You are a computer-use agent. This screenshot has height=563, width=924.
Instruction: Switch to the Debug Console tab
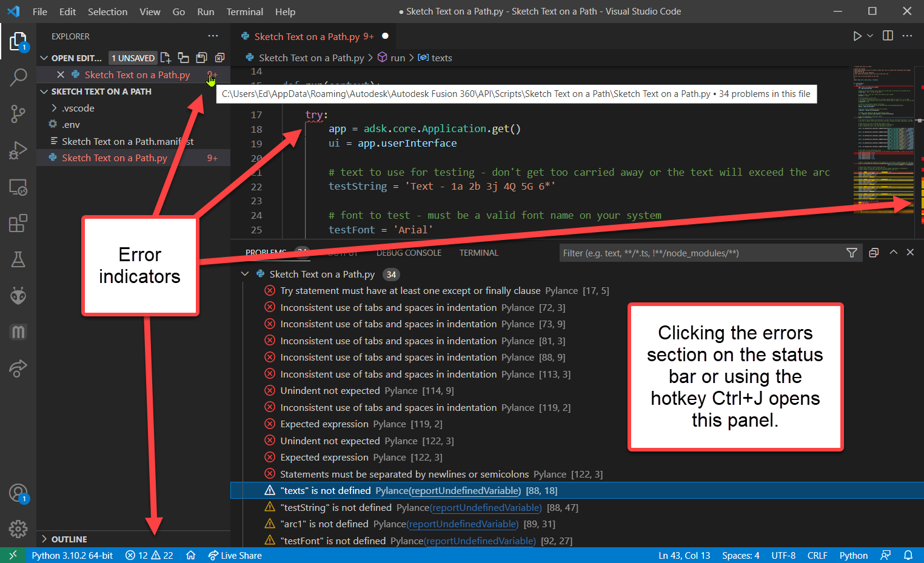[x=409, y=253]
